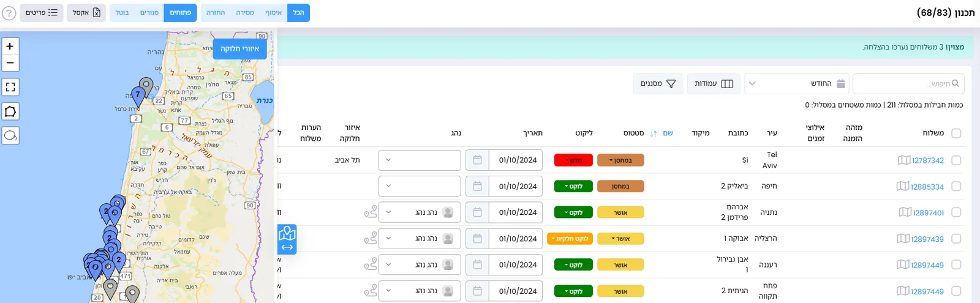Open driver dropdown in the חיפה row
Image resolution: width=980 pixels, height=303 pixels.
[x=420, y=186]
